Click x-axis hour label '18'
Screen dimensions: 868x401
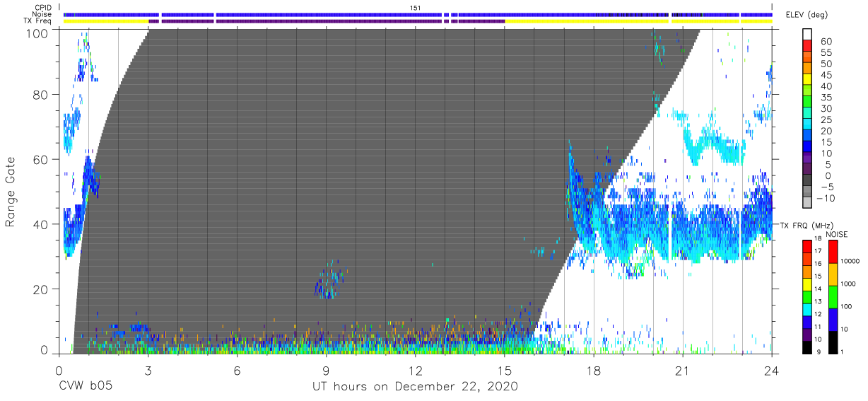(594, 371)
